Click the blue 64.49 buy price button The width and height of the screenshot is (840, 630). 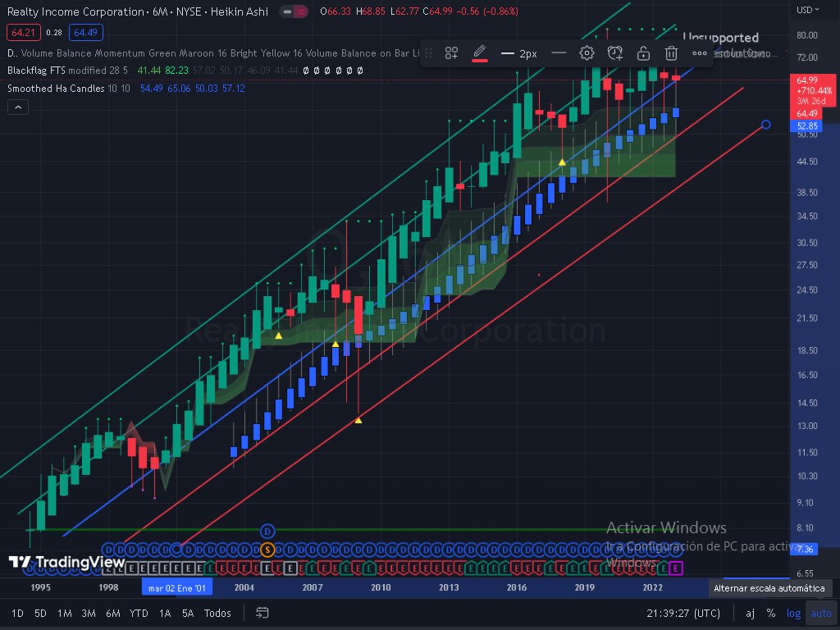85,33
